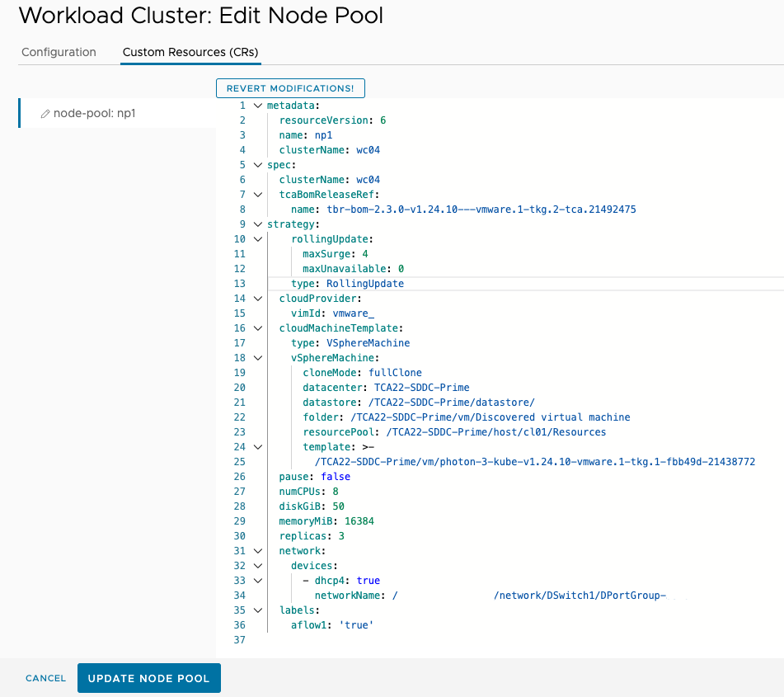
Task: Fold the rollingUpdate section
Action: coord(259,239)
